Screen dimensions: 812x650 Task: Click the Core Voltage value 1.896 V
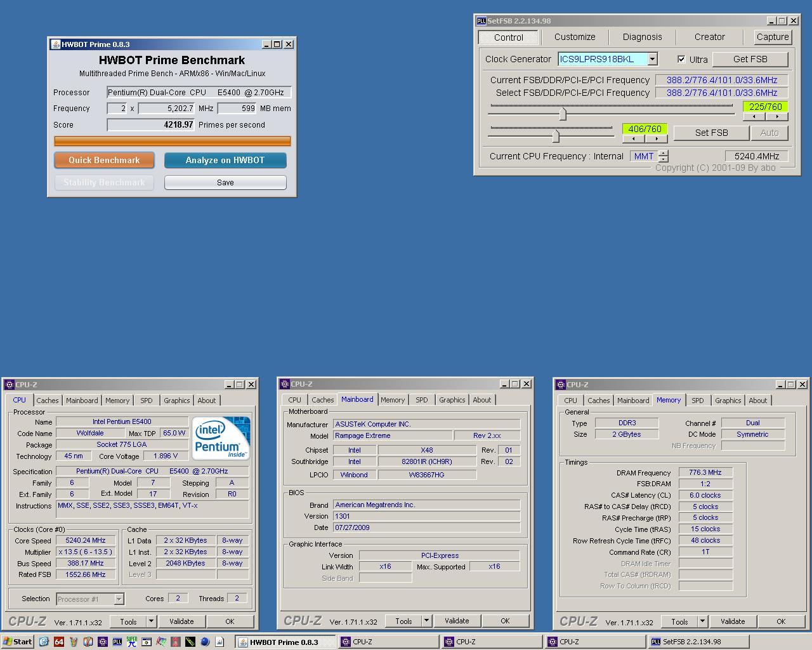point(166,456)
